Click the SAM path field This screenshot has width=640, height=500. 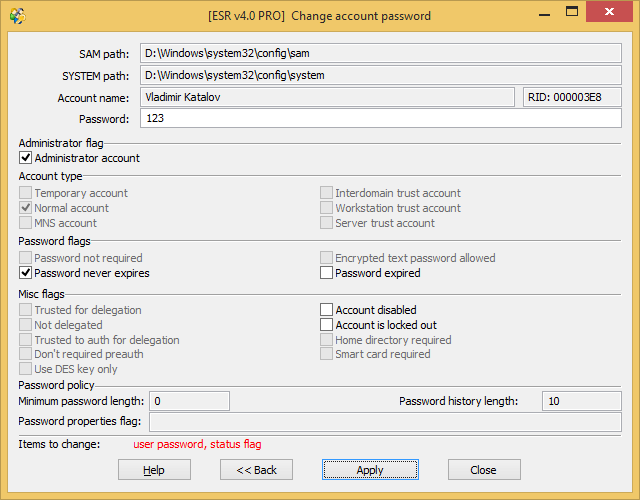pos(381,53)
